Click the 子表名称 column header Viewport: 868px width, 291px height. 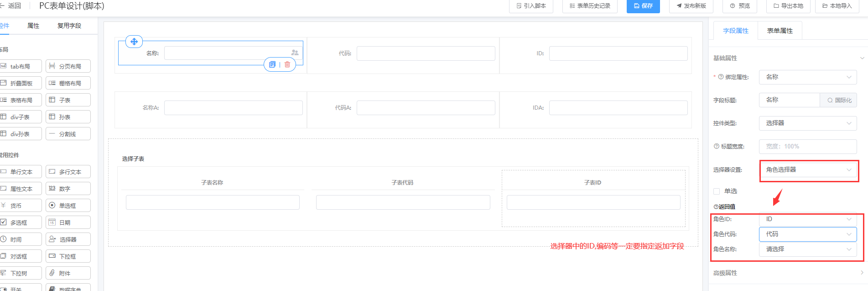pos(212,182)
